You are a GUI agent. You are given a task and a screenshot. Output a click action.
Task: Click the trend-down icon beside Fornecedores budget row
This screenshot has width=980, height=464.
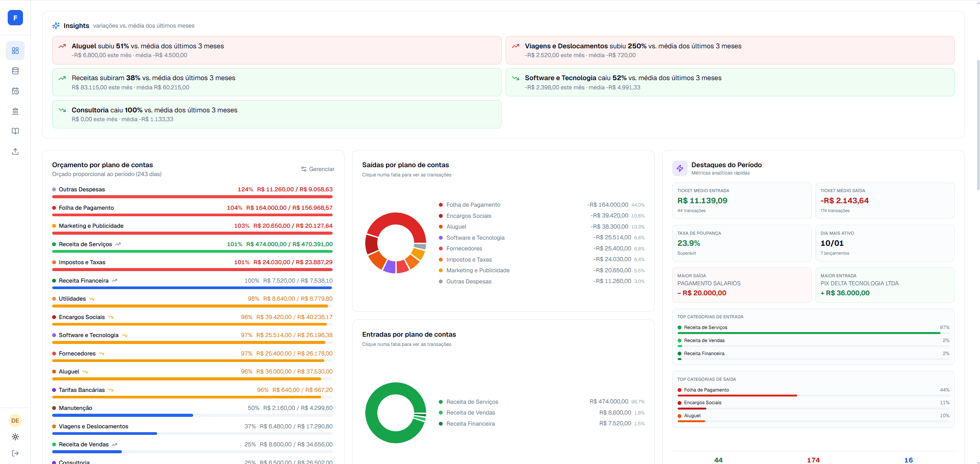click(102, 354)
